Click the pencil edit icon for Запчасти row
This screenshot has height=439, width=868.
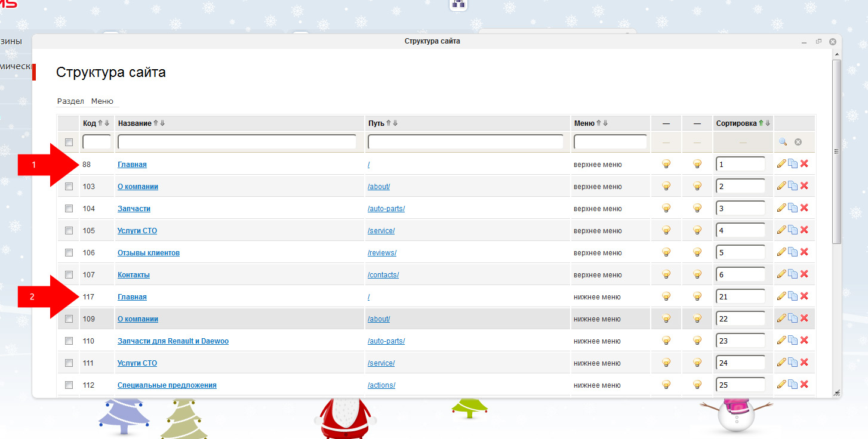[781, 208]
